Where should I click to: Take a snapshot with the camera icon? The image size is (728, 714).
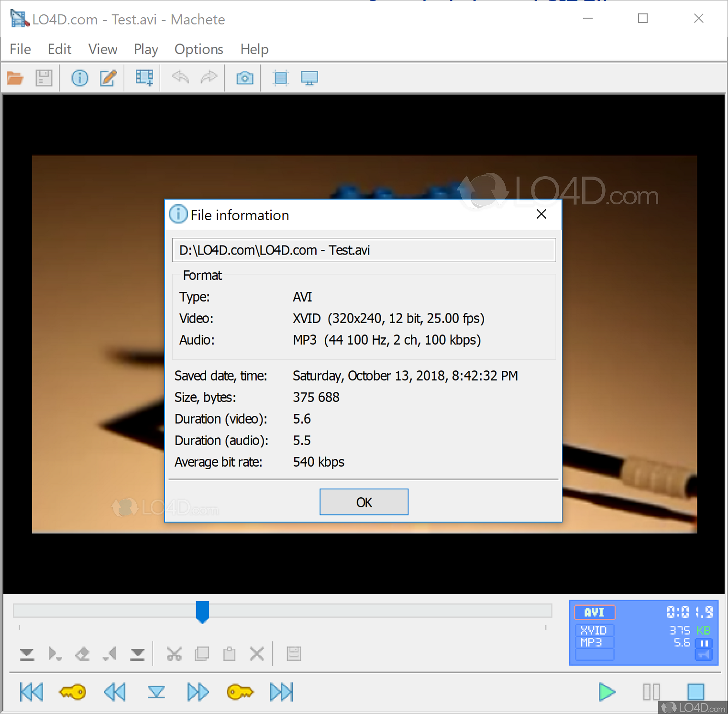click(244, 78)
